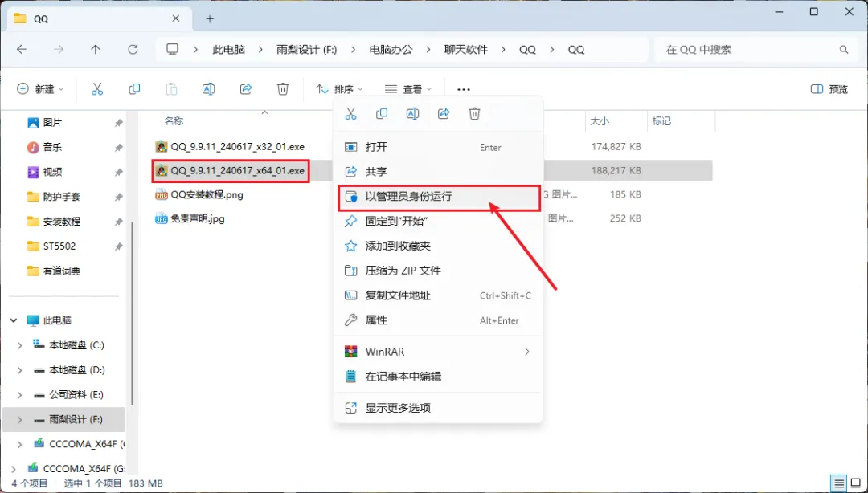
Task: Collapse the 此电脑 tree node
Action: pyautogui.click(x=14, y=320)
